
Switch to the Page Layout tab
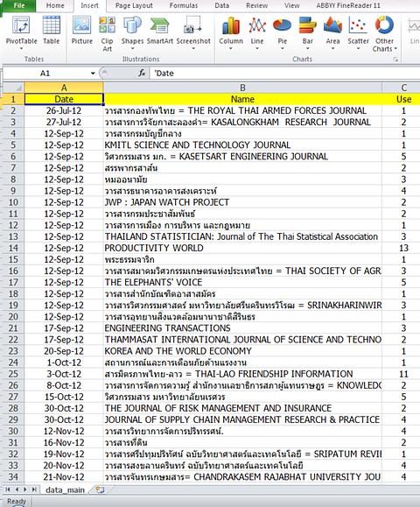(x=134, y=5)
